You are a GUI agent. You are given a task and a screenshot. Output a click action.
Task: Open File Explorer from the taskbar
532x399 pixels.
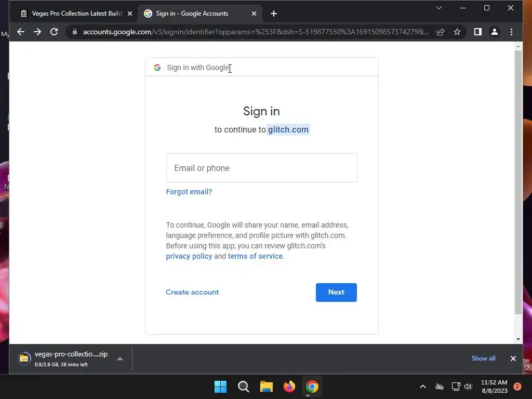pos(267,387)
